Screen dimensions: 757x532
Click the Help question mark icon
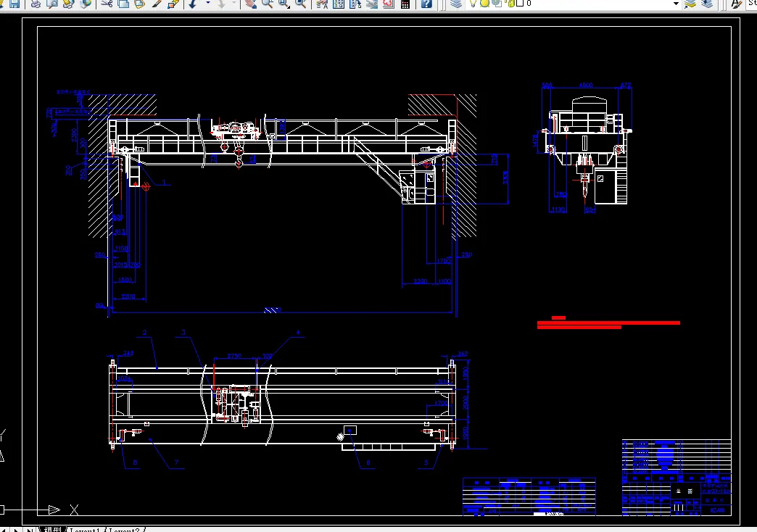pos(426,4)
